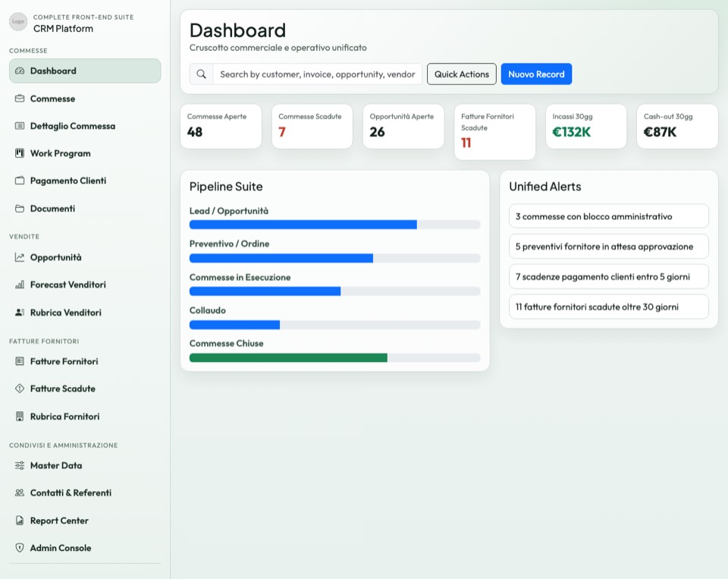Viewport: 728px width, 579px height.
Task: Click the Dashboard gauge icon in sidebar
Action: [x=20, y=71]
